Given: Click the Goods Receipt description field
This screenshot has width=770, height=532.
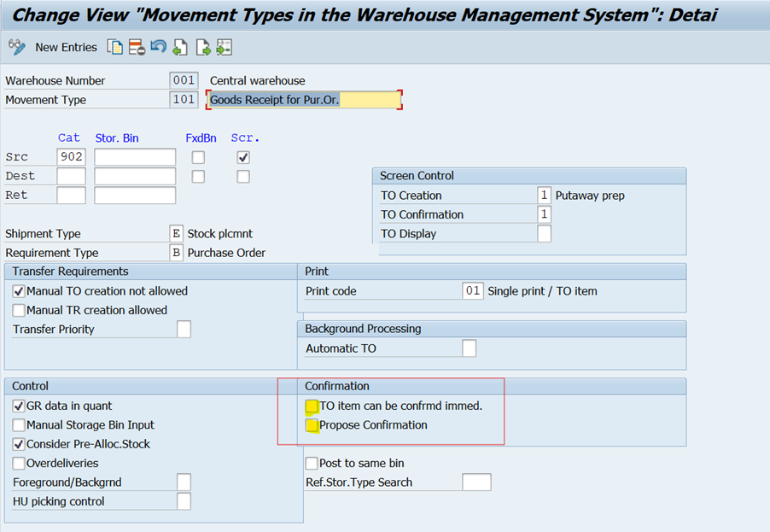Looking at the screenshot, I should point(304,100).
